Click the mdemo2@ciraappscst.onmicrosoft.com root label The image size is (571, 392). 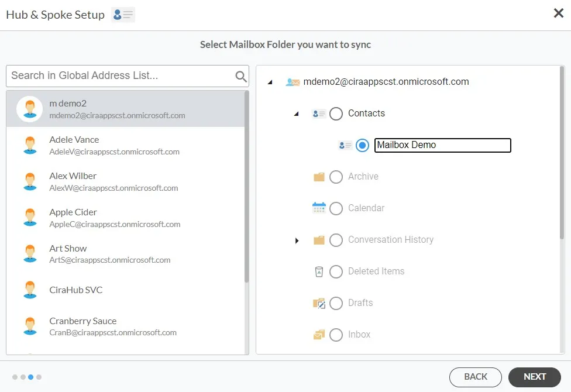386,82
